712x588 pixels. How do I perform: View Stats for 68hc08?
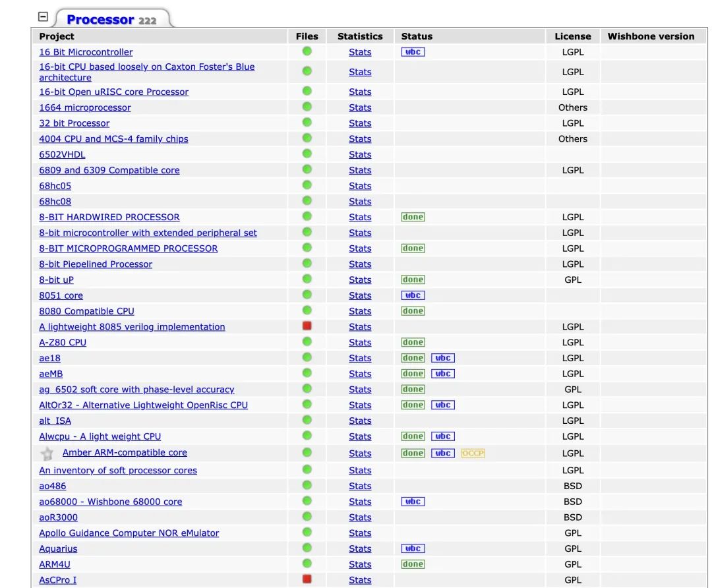click(x=360, y=202)
